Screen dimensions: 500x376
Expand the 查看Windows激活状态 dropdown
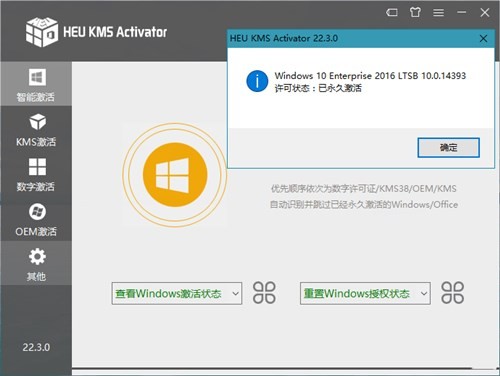(177, 293)
